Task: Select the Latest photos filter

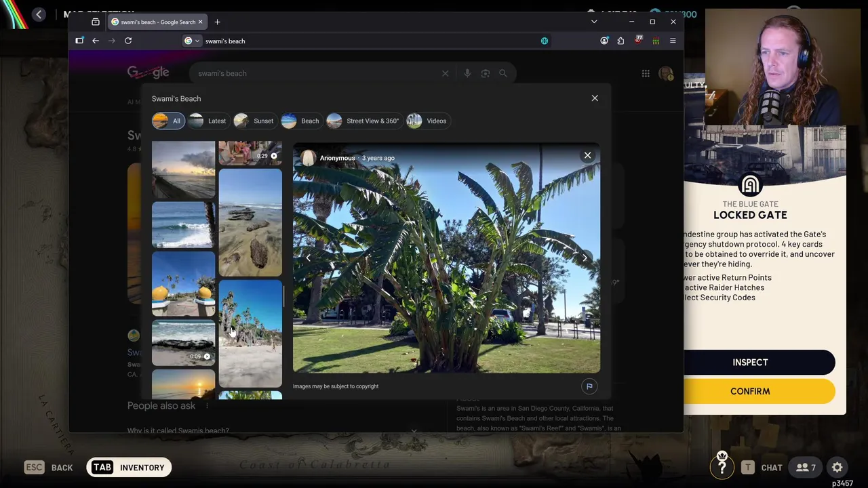Action: [x=208, y=121]
